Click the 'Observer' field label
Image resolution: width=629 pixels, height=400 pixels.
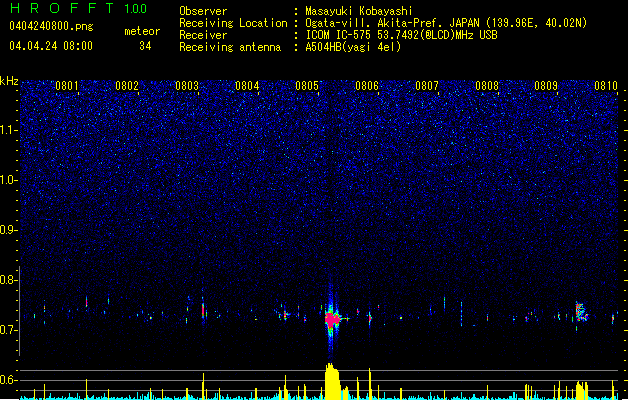(203, 11)
